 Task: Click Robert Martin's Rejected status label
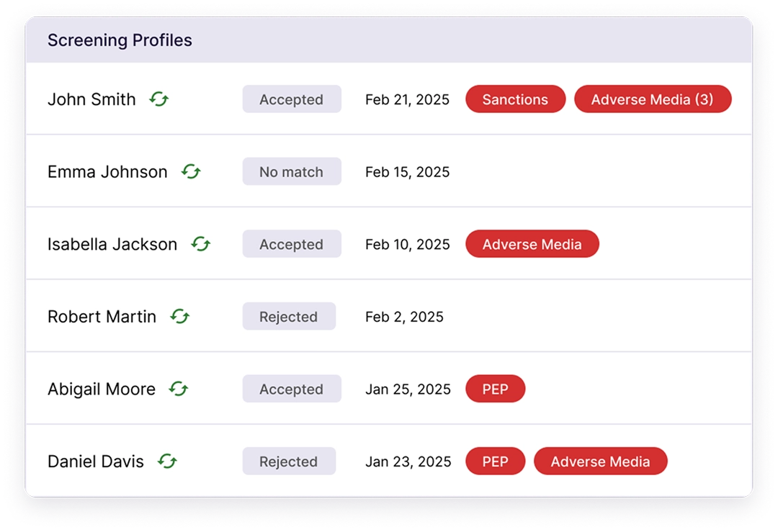click(x=288, y=317)
